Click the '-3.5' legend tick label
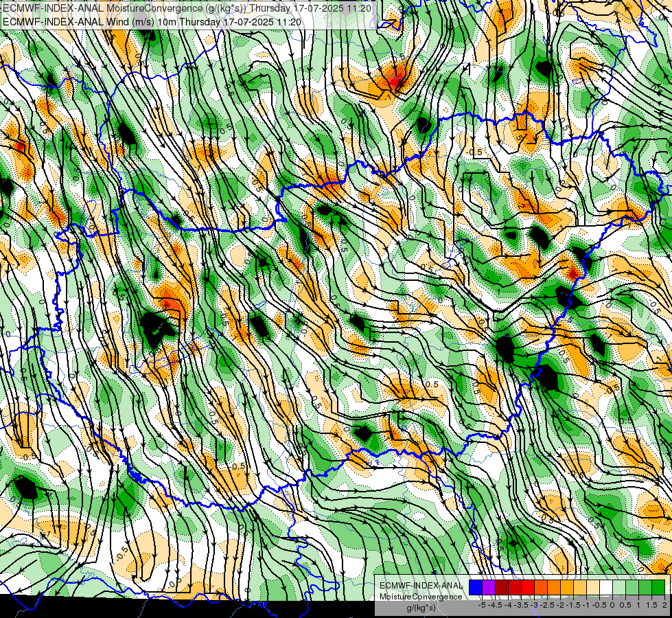672x618 pixels. [x=521, y=605]
